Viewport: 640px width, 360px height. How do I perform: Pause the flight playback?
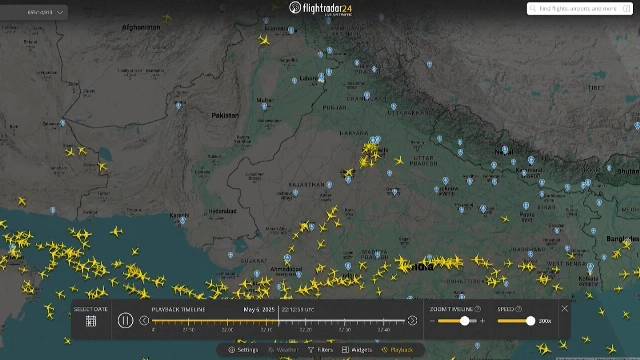125,320
